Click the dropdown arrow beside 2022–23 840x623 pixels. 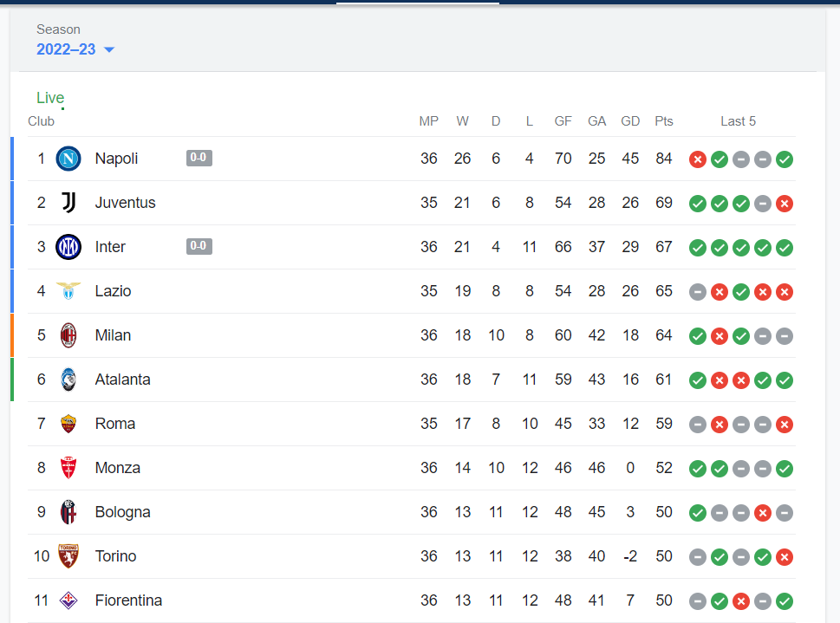tap(109, 50)
